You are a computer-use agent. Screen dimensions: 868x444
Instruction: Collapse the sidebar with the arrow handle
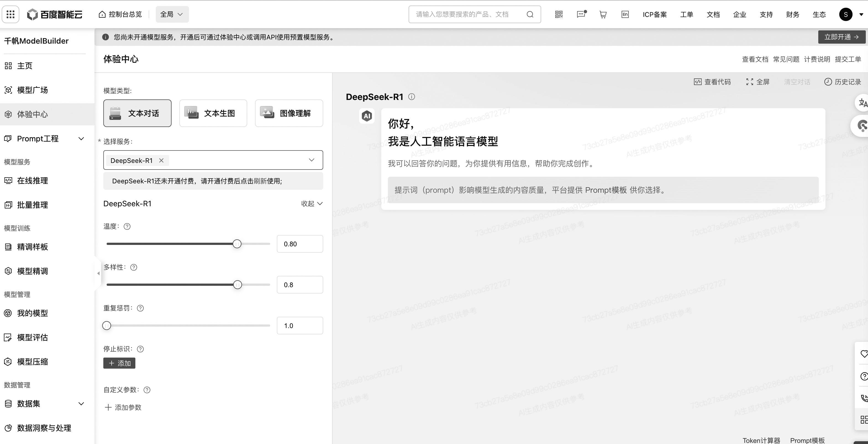point(98,273)
